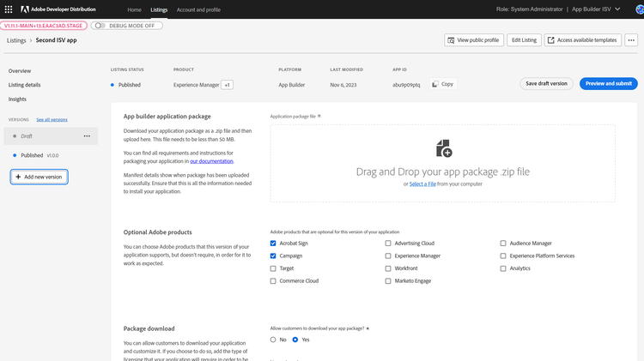Click the Edit Listing button
The height and width of the screenshot is (361, 644).
(524, 40)
